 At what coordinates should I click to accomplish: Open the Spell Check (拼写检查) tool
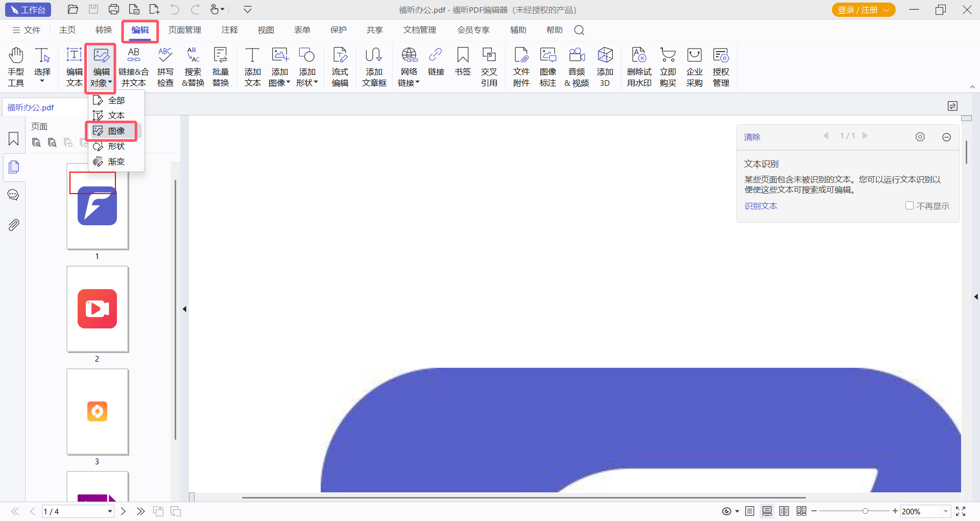point(165,66)
